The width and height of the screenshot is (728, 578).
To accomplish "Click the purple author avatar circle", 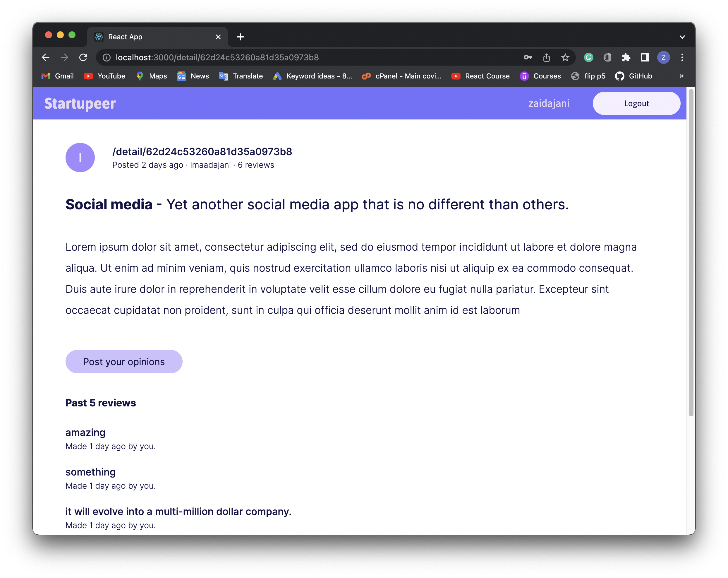I will click(x=80, y=158).
